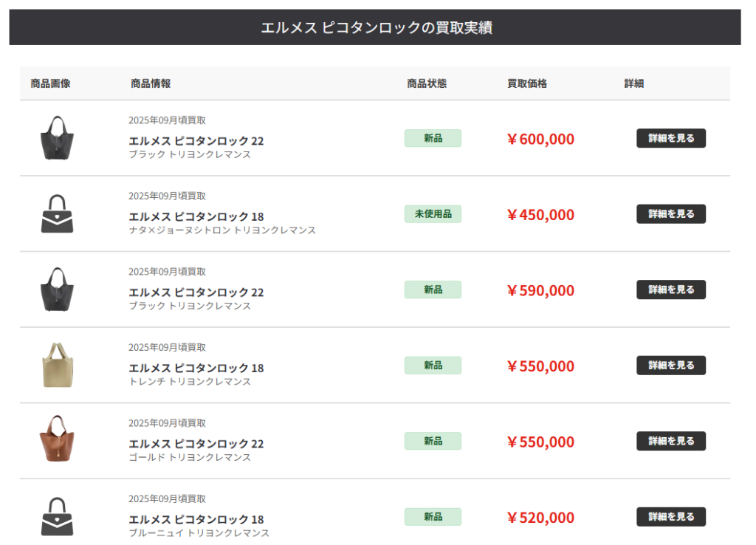Click the placeholder bag icon in the ブルーニュイ row
Viewport: 756px width, 545px height.
click(x=57, y=516)
